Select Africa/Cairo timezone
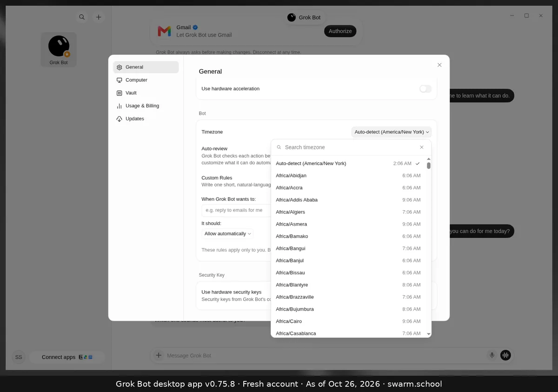The width and height of the screenshot is (558, 392). click(348, 321)
